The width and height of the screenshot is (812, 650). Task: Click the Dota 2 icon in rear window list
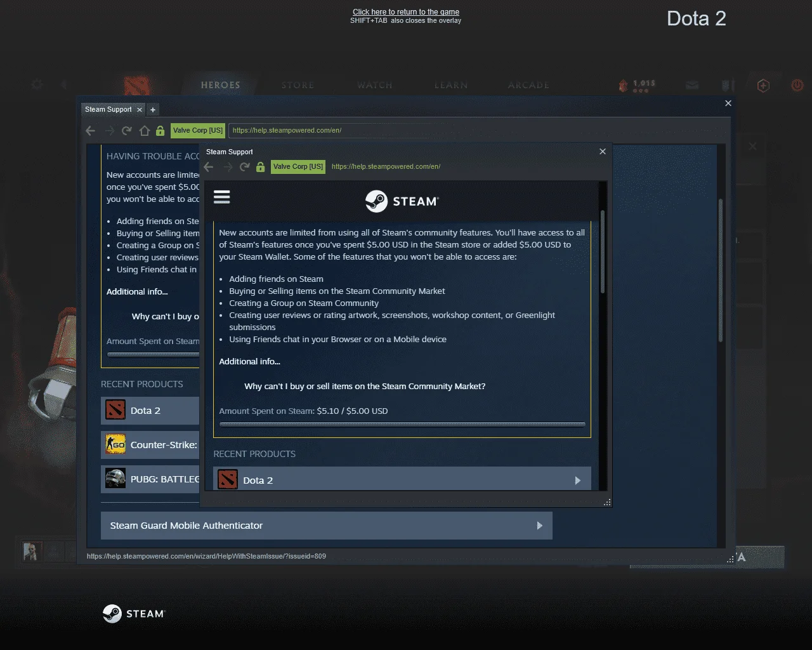[x=115, y=410]
